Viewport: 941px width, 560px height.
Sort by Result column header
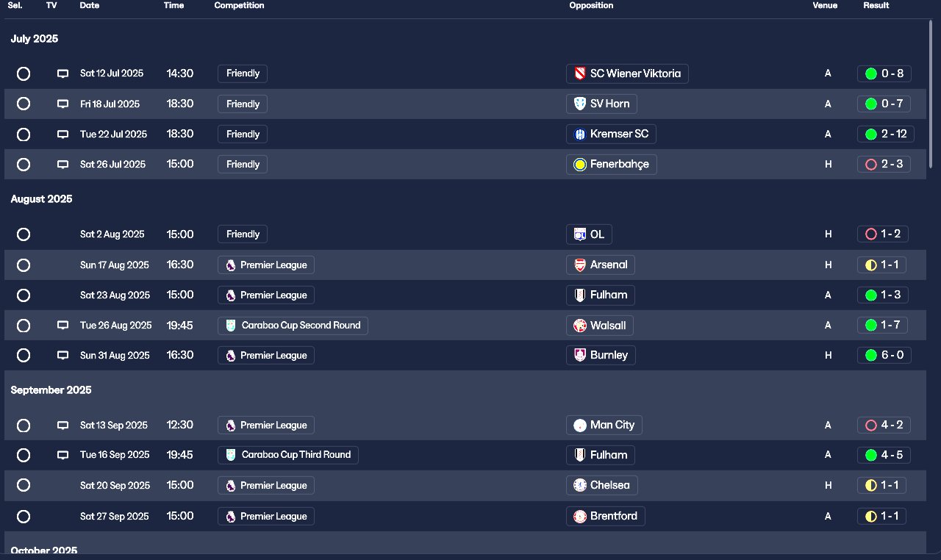876,5
